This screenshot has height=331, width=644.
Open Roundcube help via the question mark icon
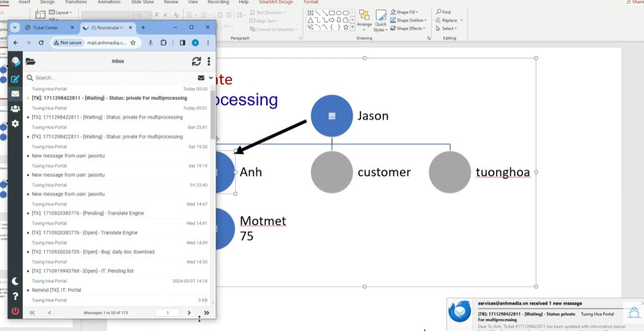tap(15, 296)
